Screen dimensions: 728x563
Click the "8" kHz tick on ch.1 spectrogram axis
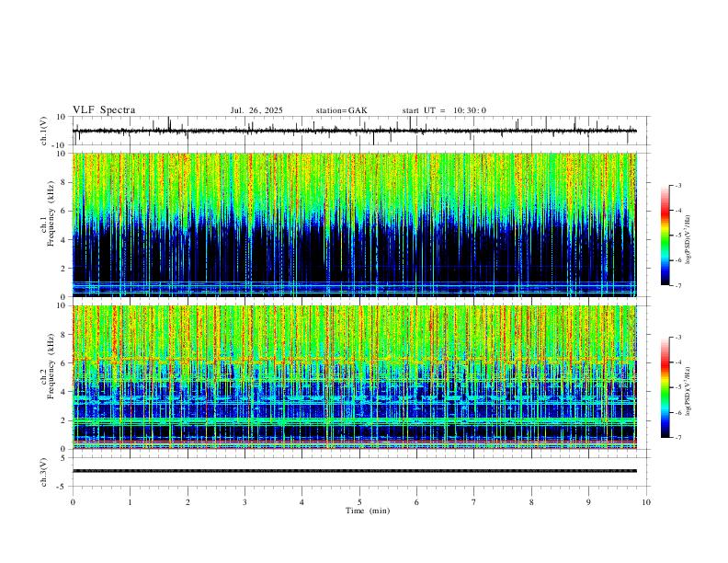64,182
